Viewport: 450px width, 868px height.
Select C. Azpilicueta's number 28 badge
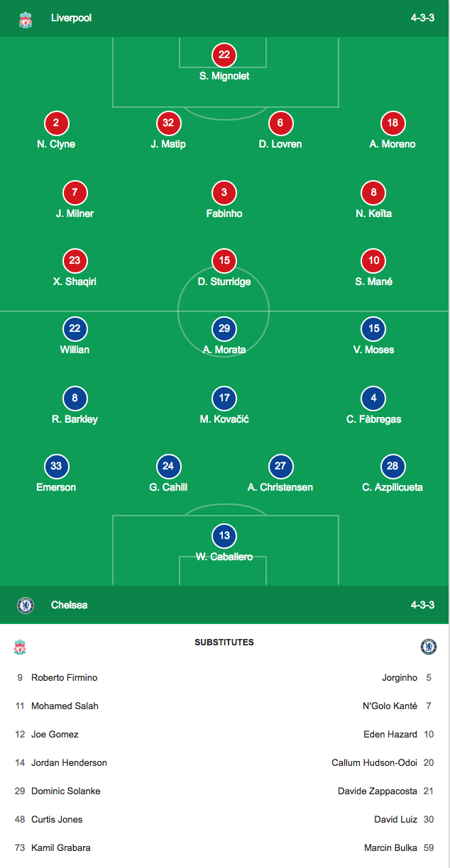tap(393, 467)
